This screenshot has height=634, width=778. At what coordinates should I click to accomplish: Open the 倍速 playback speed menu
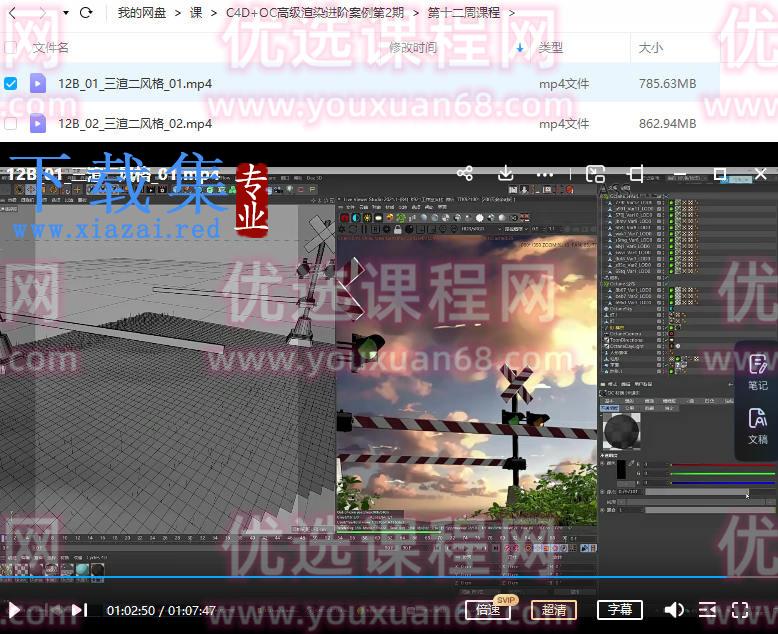click(x=488, y=609)
